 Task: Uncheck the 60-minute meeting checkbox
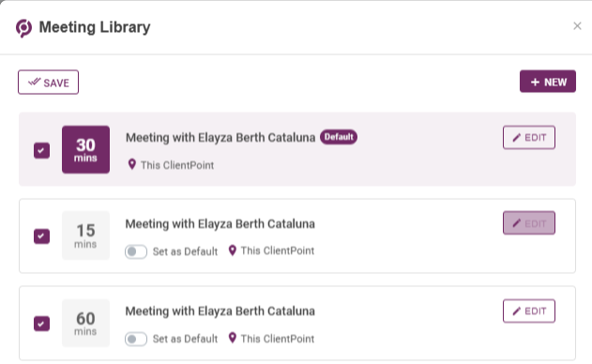point(41,324)
